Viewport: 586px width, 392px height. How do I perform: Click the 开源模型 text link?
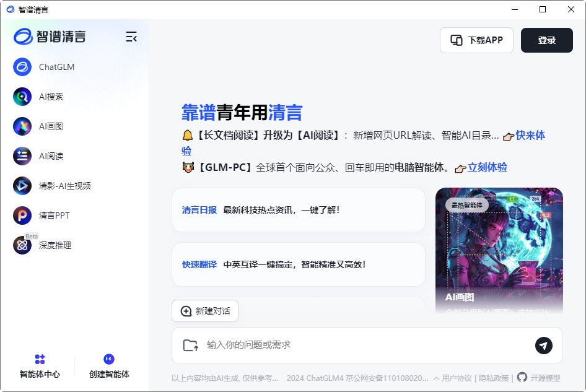point(545,378)
